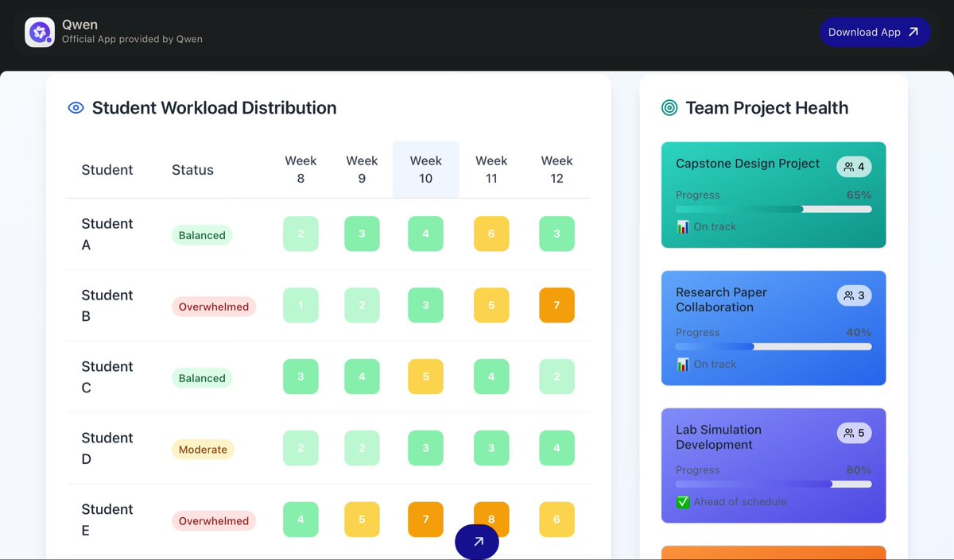Image resolution: width=954 pixels, height=560 pixels.
Task: Select the Week 11 column header
Action: [x=491, y=170]
